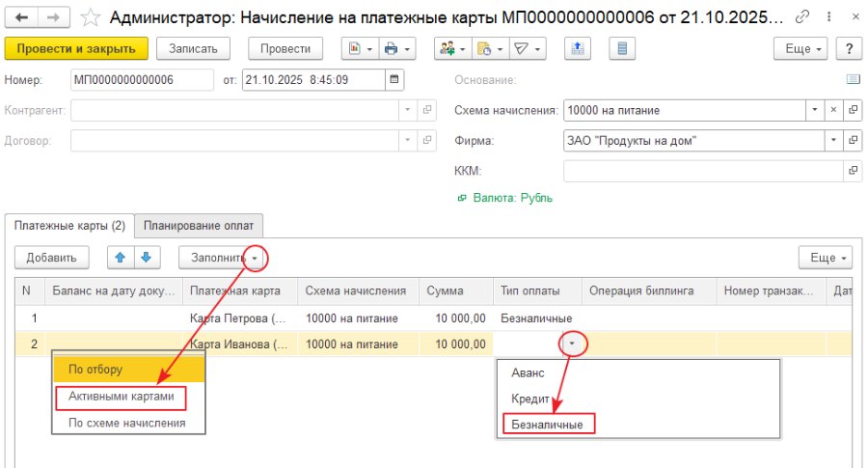The image size is (868, 468).
Task: Open the Валюта: Рубль link
Action: [513, 198]
